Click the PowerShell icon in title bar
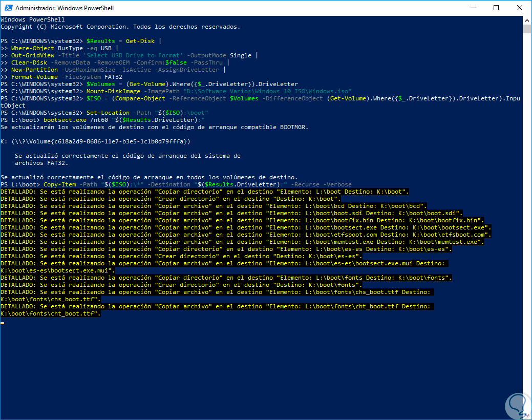The height and width of the screenshot is (420, 532). 9,8
